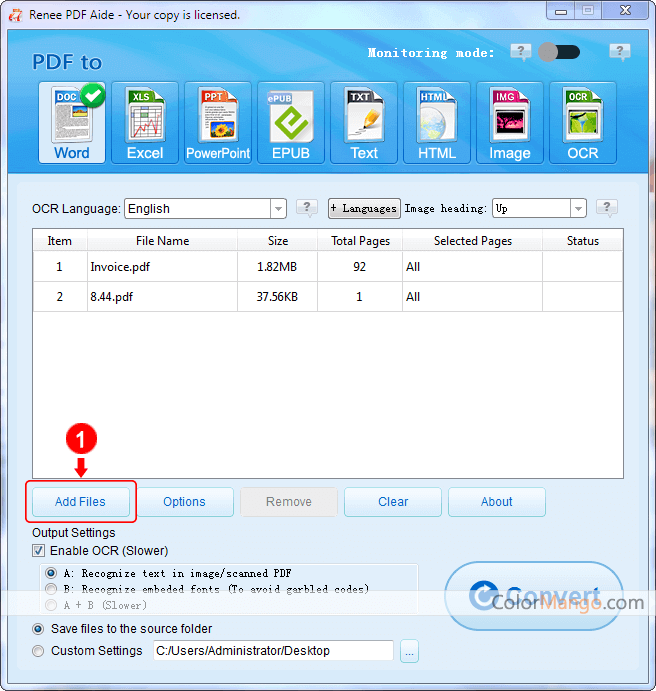Open the OCR Language dropdown
656x691 pixels.
click(x=278, y=208)
